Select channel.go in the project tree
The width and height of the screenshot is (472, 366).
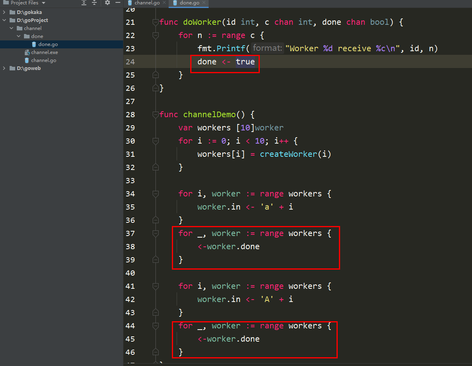[x=62, y=60]
